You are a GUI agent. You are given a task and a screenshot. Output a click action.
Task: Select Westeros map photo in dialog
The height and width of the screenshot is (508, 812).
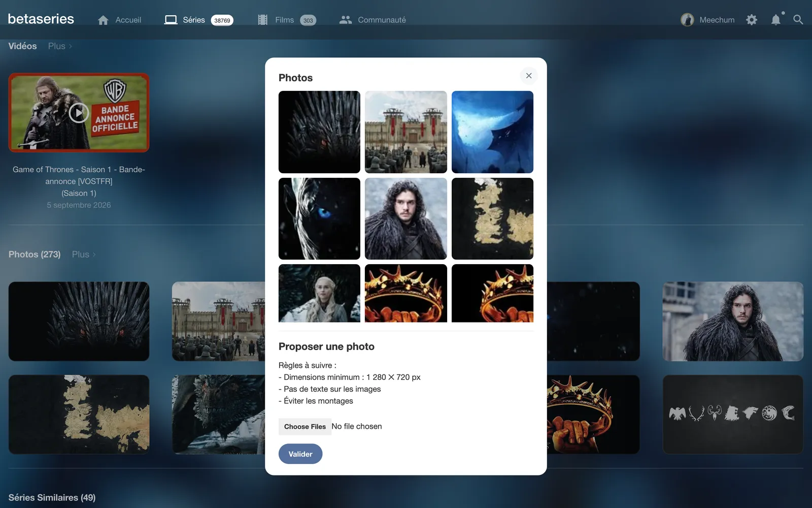(x=492, y=218)
